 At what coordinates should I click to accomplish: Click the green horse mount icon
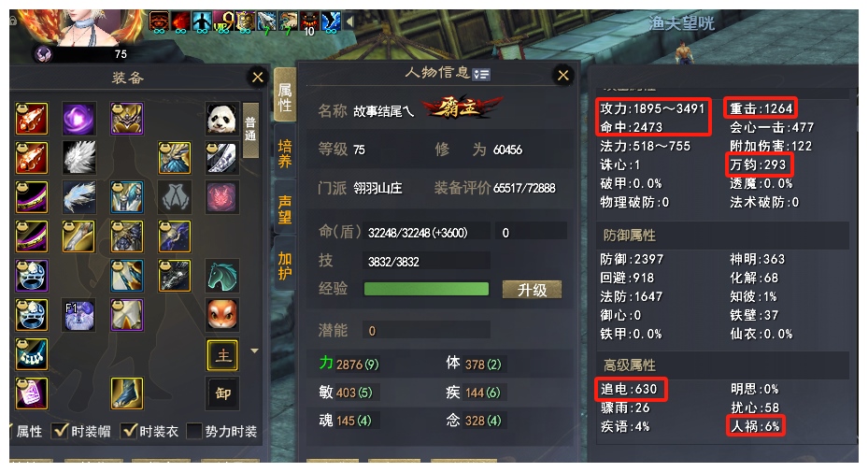pos(222,276)
